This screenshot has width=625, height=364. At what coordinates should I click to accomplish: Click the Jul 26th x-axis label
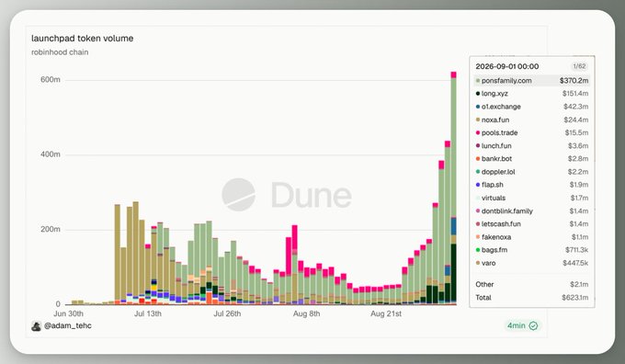[x=227, y=313]
